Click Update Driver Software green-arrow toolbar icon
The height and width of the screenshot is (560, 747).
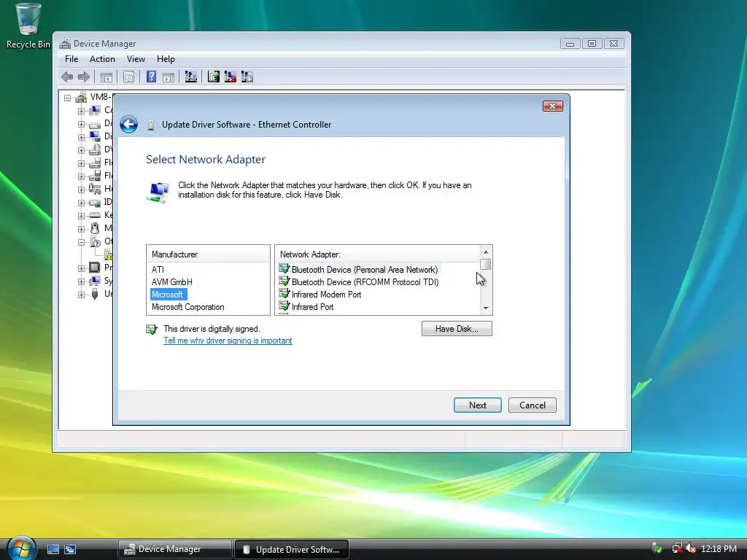click(214, 77)
